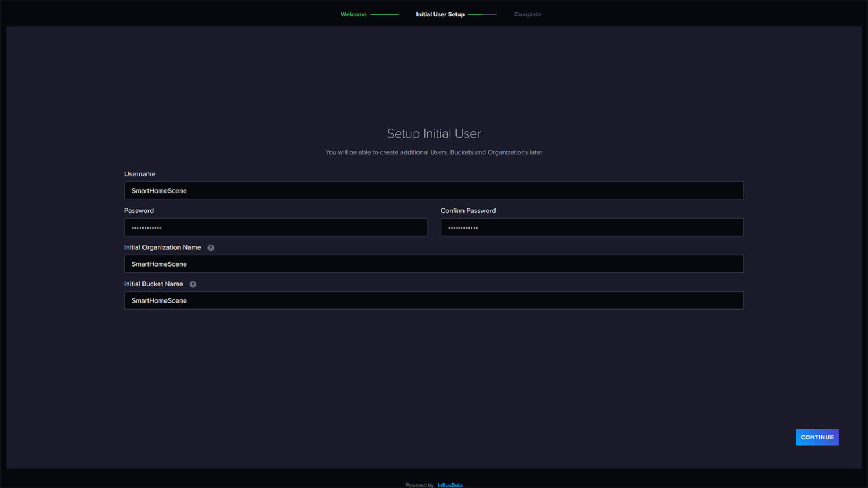Click the Powered by InfluxData text

click(419, 485)
